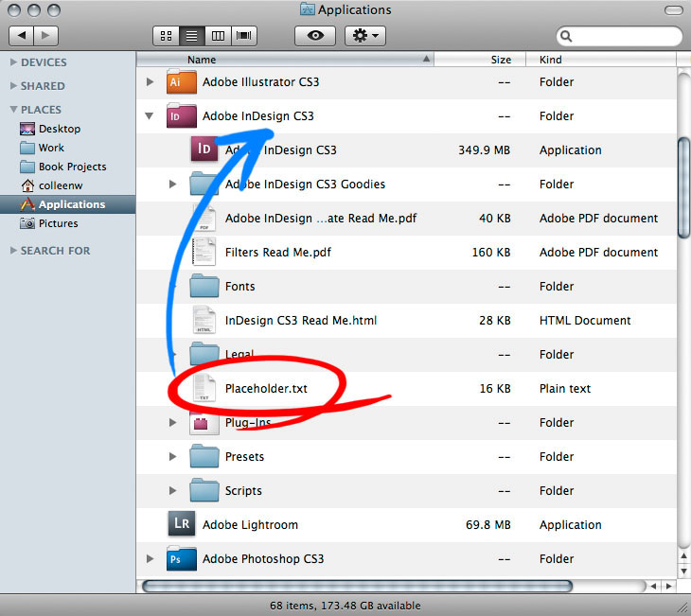Click the Filters Read Me.pdf name
The image size is (691, 616).
[278, 253]
